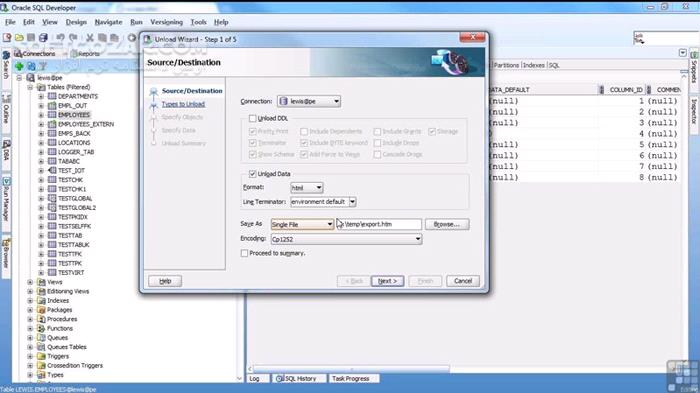Toggle the Pretty Print checkbox
This screenshot has height=393, width=700.
click(252, 131)
